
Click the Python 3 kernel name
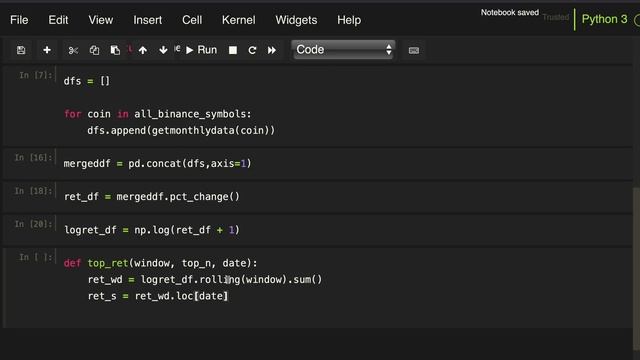click(x=604, y=19)
